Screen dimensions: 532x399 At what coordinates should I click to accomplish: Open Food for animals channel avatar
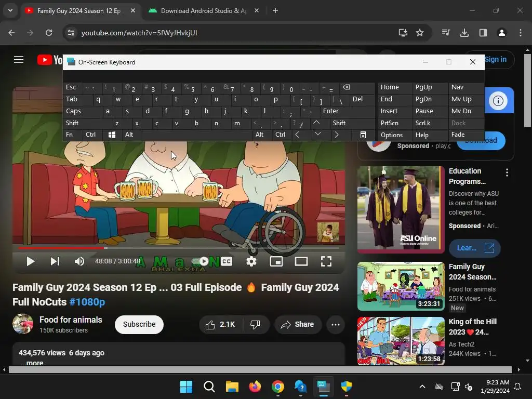click(23, 324)
